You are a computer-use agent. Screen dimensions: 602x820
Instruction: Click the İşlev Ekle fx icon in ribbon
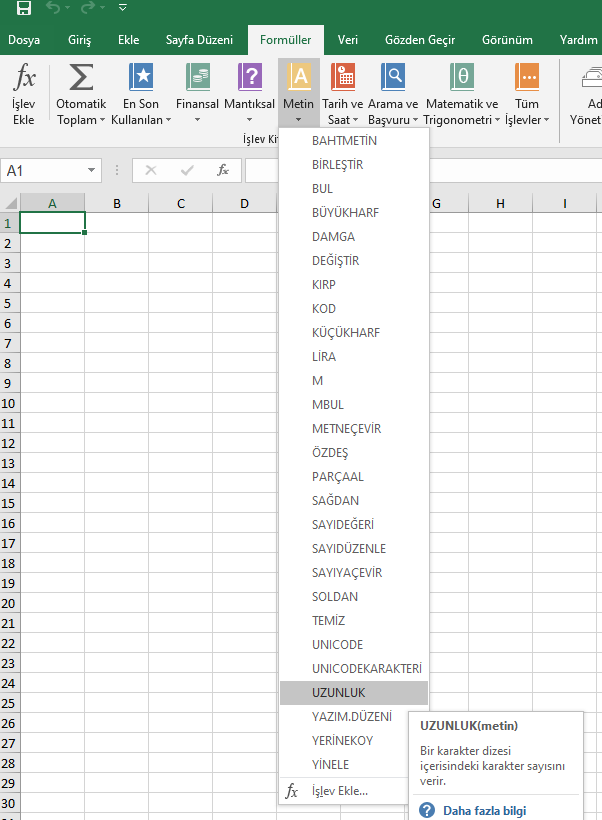[x=24, y=78]
